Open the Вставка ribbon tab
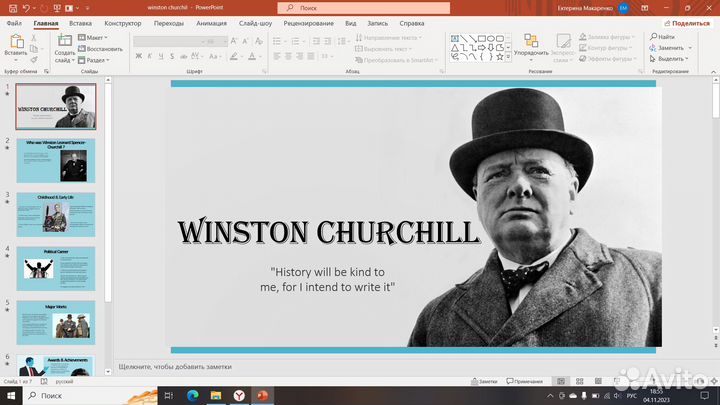 tap(81, 22)
